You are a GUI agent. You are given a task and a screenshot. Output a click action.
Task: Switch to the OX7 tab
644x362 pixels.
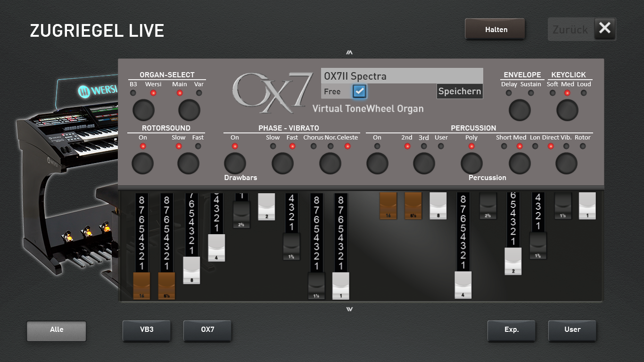207,330
